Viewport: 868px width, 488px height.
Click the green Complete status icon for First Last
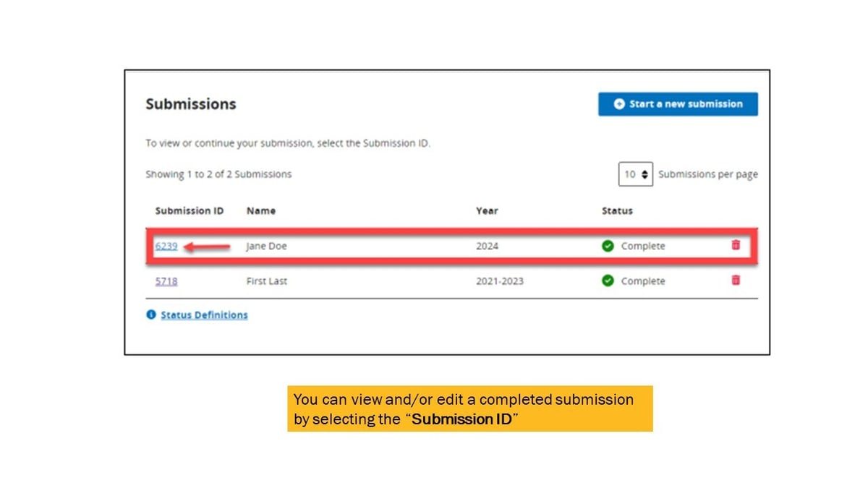(x=608, y=281)
